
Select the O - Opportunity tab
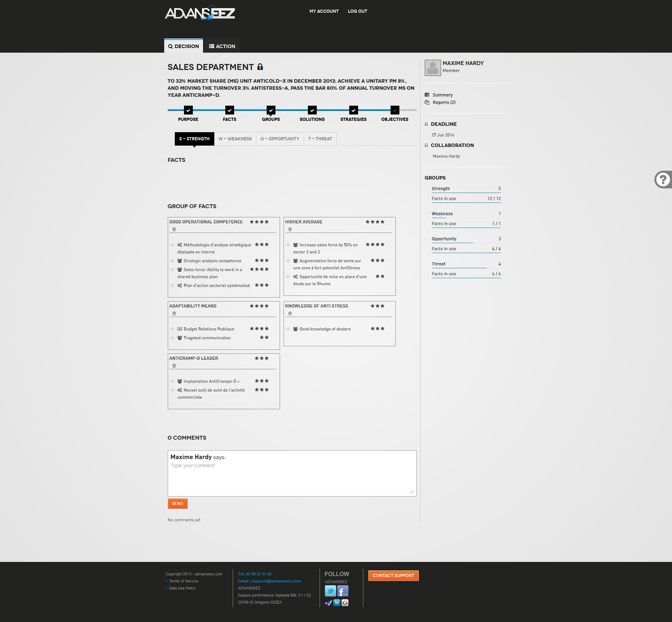tap(280, 139)
